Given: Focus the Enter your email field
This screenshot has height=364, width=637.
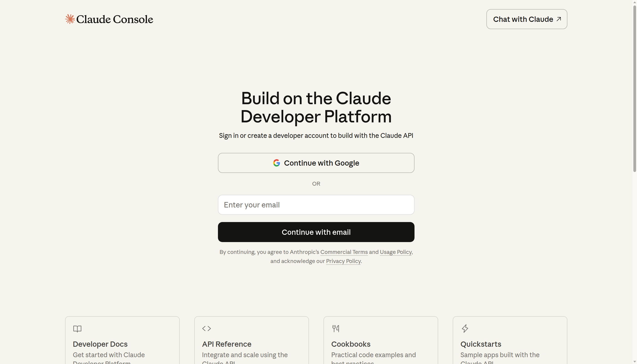Looking at the screenshot, I should pyautogui.click(x=316, y=205).
